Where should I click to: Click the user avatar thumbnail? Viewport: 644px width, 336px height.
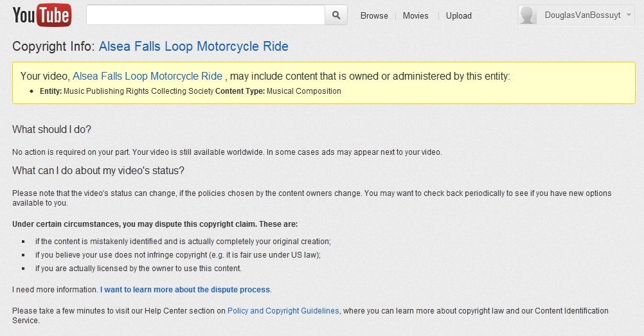pyautogui.click(x=528, y=15)
